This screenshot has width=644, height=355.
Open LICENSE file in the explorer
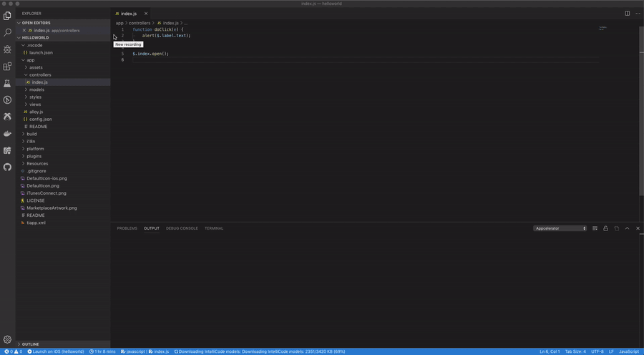63,200
